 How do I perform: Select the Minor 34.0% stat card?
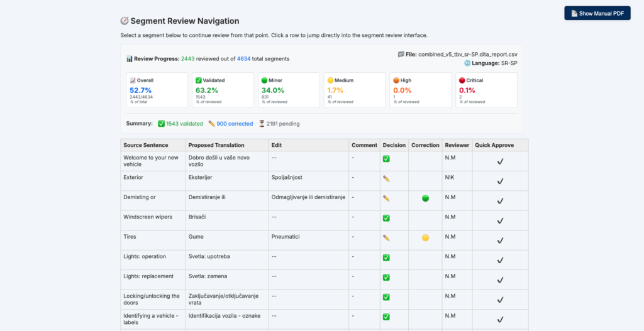[x=287, y=90]
